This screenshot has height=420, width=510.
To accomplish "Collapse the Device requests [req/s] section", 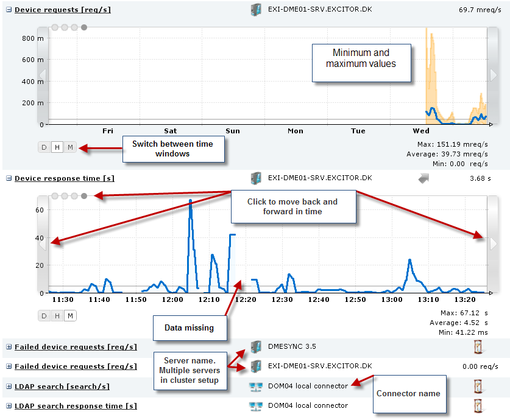I will coord(9,10).
